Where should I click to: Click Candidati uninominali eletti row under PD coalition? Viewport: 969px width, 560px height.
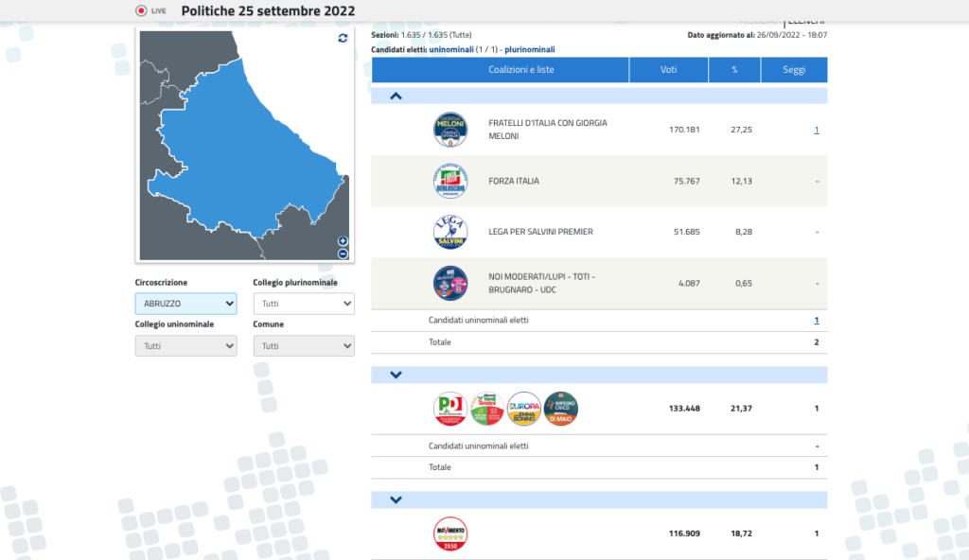point(599,446)
